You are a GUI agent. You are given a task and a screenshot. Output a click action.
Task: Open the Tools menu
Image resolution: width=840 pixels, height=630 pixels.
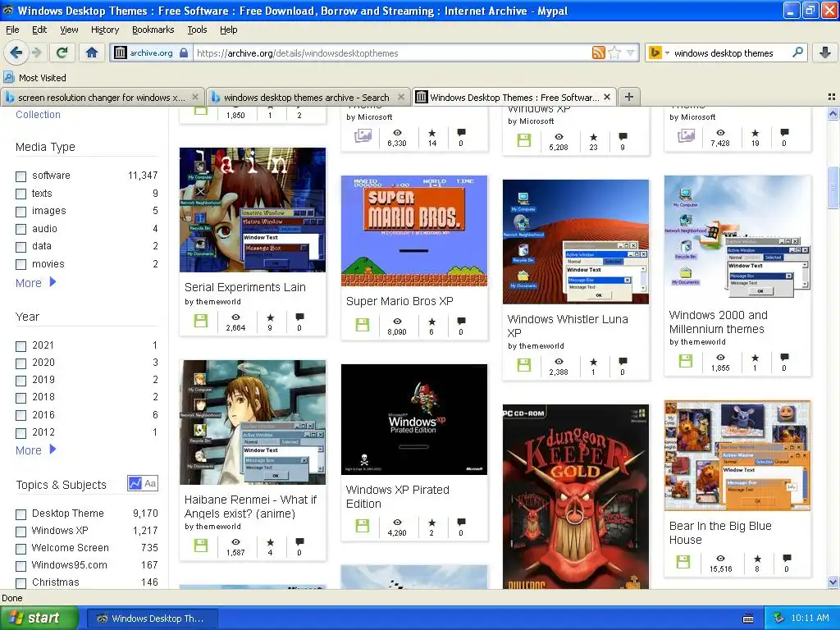click(197, 30)
